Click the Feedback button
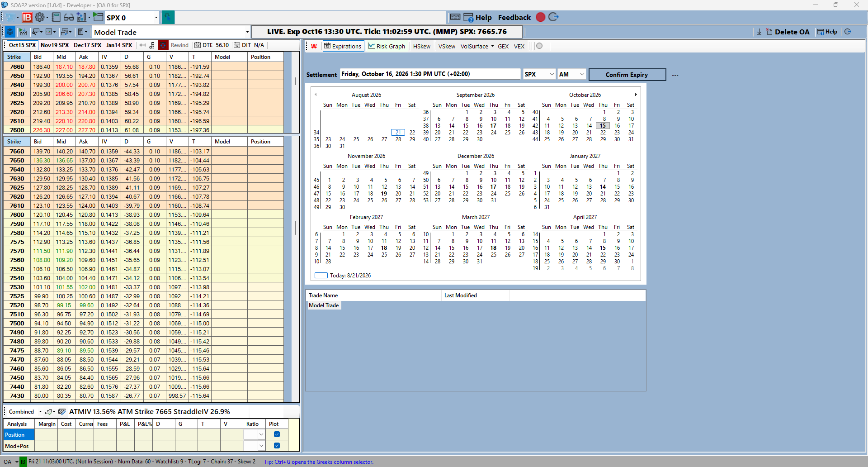Screen dimensions: 868x467 [514, 17]
